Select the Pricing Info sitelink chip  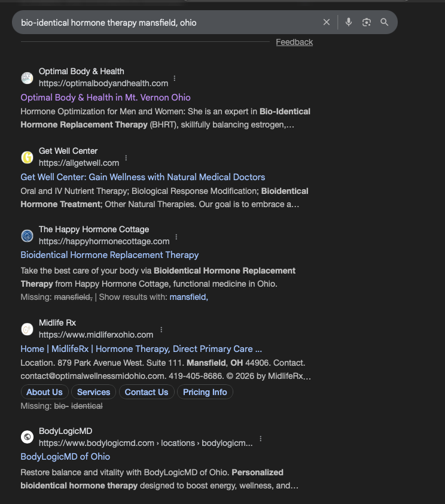tap(205, 392)
